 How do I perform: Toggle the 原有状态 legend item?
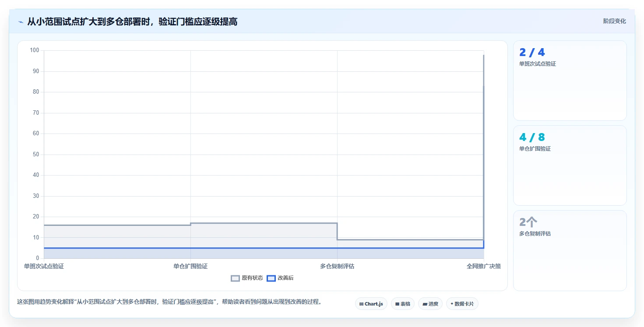(x=247, y=278)
